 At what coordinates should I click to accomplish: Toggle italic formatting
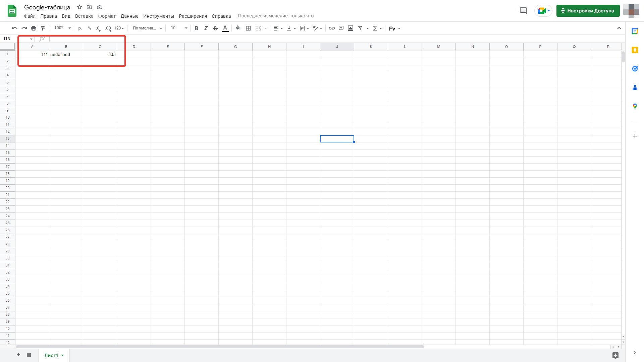(x=206, y=28)
